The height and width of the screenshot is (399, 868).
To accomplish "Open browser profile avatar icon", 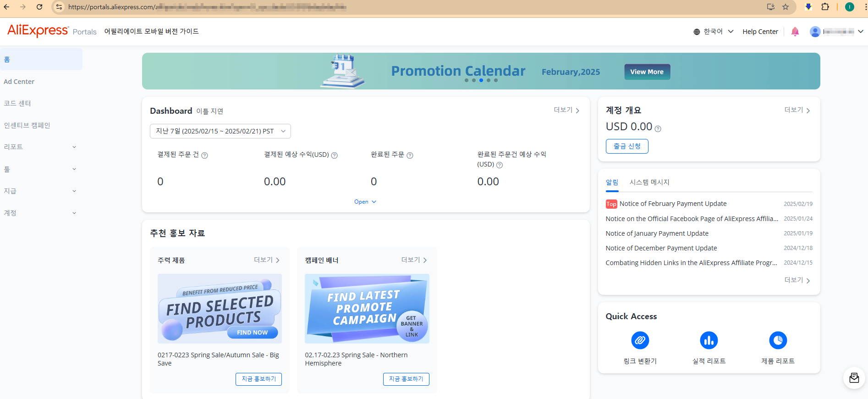I will tap(850, 7).
